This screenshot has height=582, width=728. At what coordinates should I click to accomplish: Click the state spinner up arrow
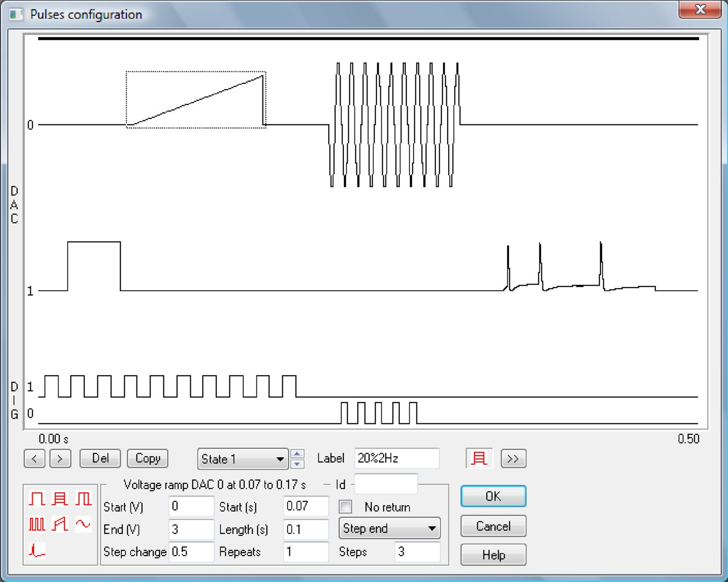coord(296,455)
